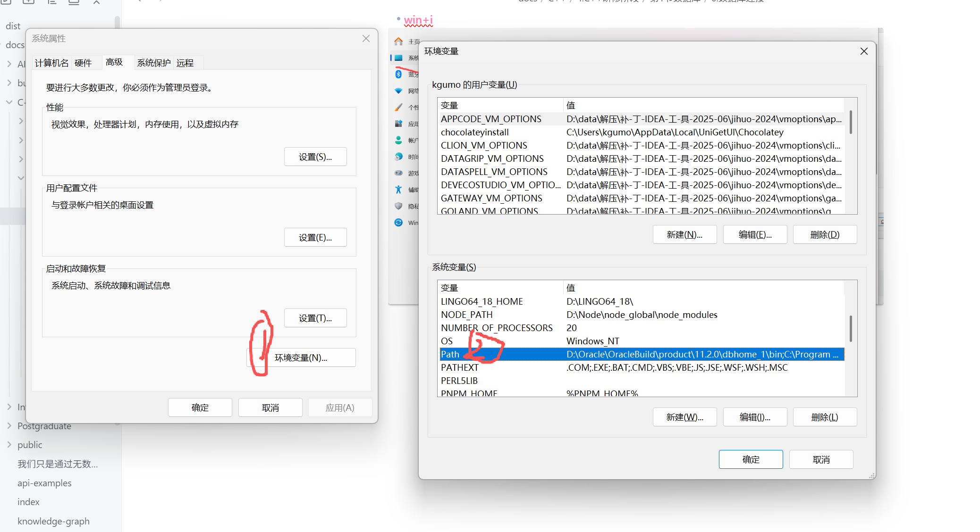Switch to the 硬件 tab
Viewport: 980px width, 532px height.
coord(83,63)
